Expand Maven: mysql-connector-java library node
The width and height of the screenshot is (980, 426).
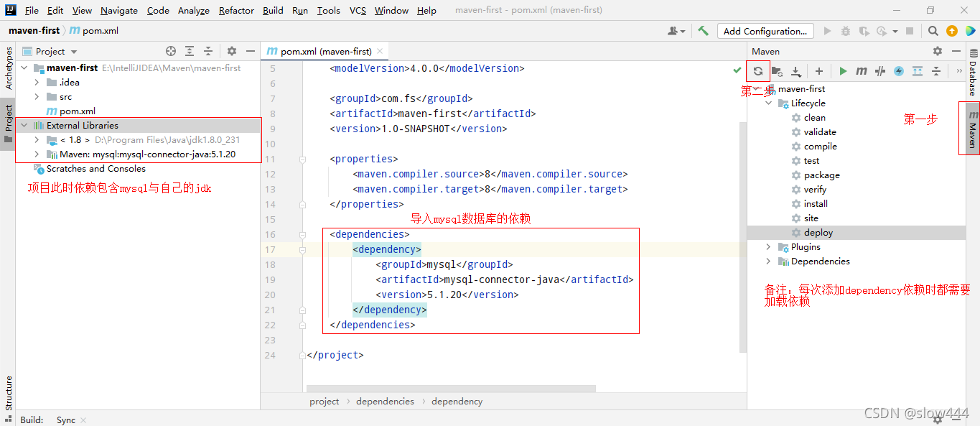tap(37, 154)
